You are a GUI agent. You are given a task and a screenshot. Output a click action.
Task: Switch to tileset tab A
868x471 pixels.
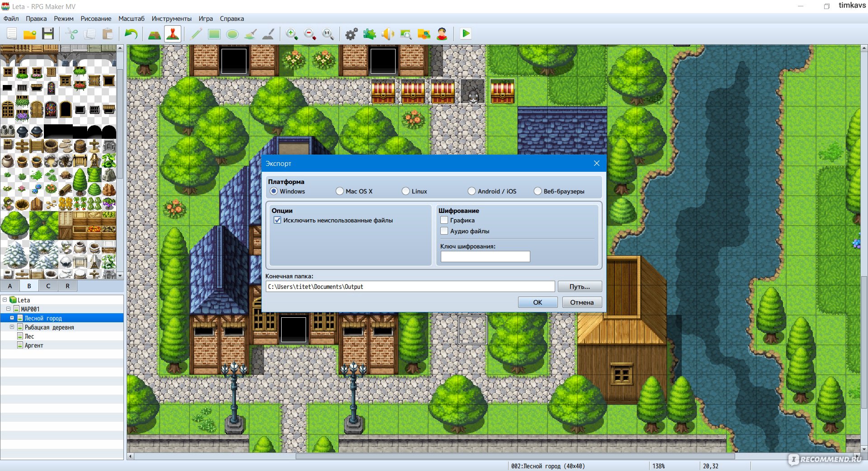click(x=10, y=286)
